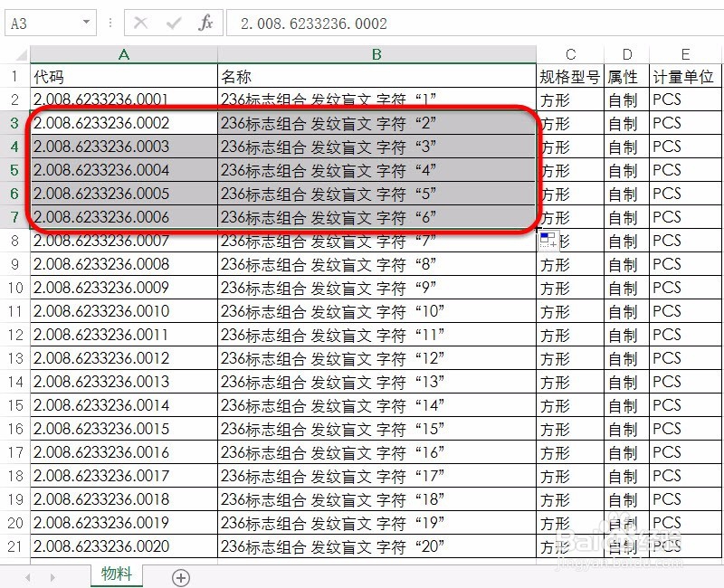
Task: Select column header E labeled 计量单位
Action: click(684, 54)
